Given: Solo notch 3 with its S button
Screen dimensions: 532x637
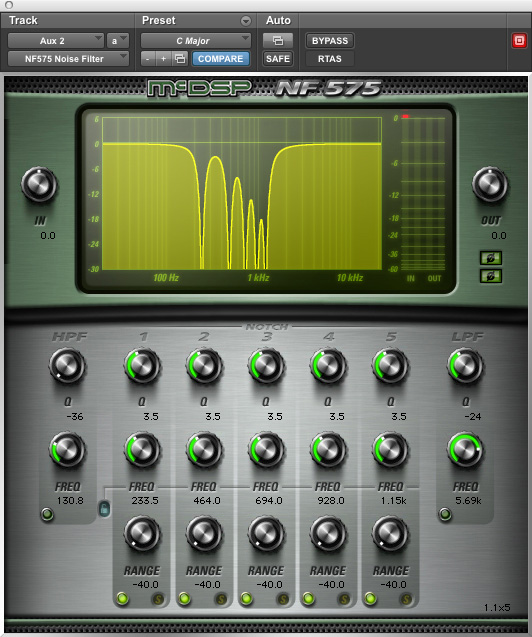Looking at the screenshot, I should 283,599.
